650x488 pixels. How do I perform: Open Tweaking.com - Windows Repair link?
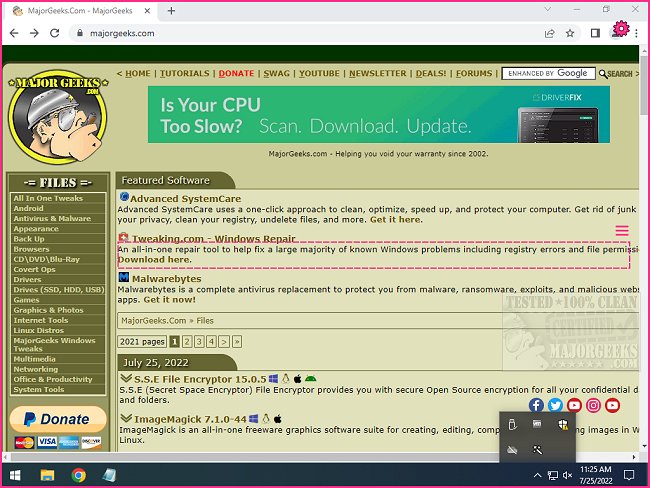coord(213,238)
